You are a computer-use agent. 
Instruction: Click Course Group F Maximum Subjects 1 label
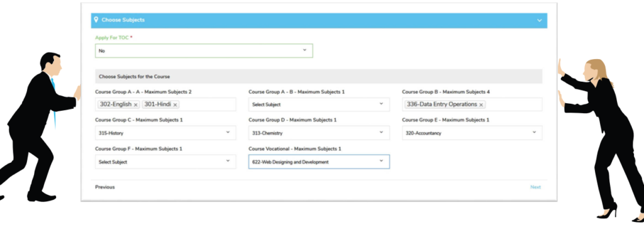(139, 148)
